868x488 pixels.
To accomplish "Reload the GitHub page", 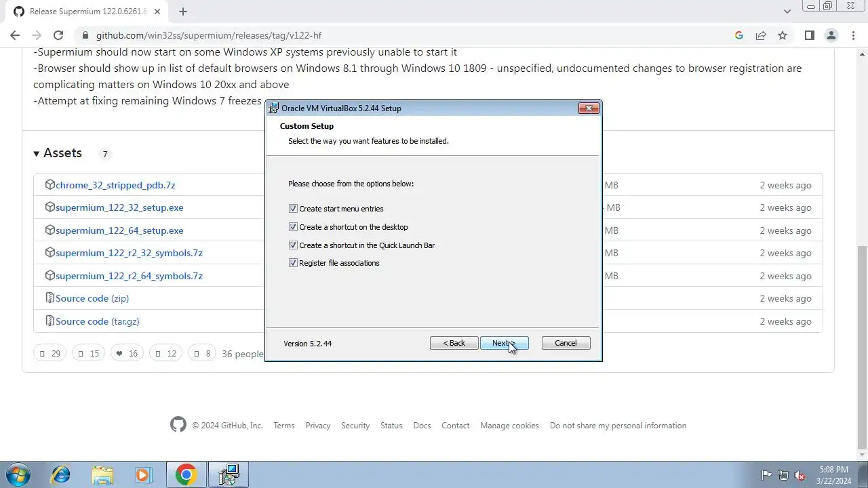I will coord(58,35).
